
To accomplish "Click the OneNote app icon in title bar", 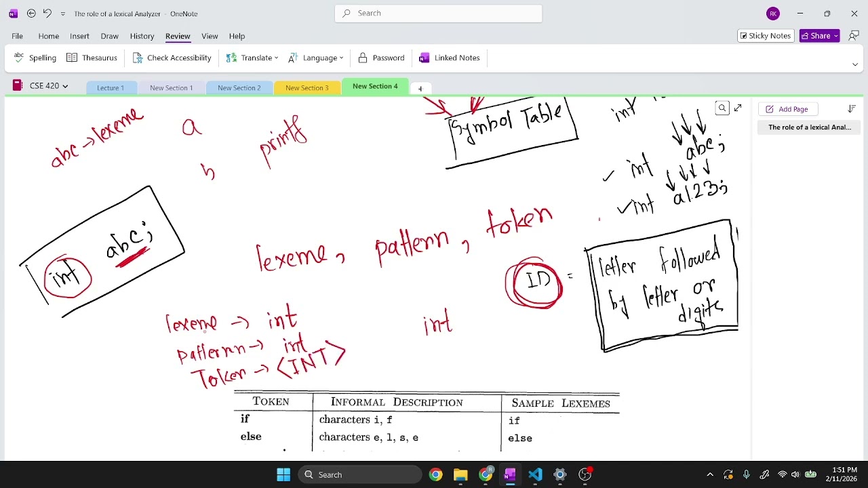I will click(x=13, y=14).
